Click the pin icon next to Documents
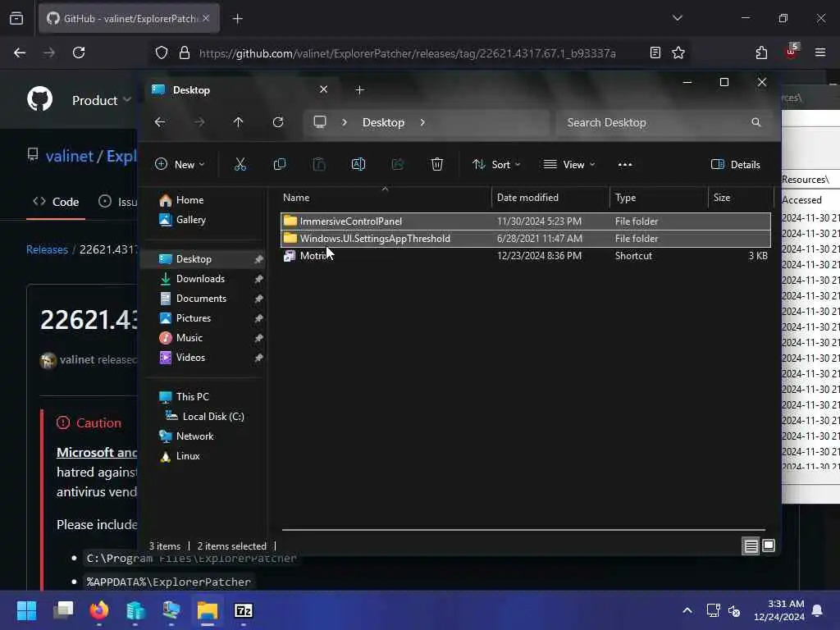 point(258,299)
